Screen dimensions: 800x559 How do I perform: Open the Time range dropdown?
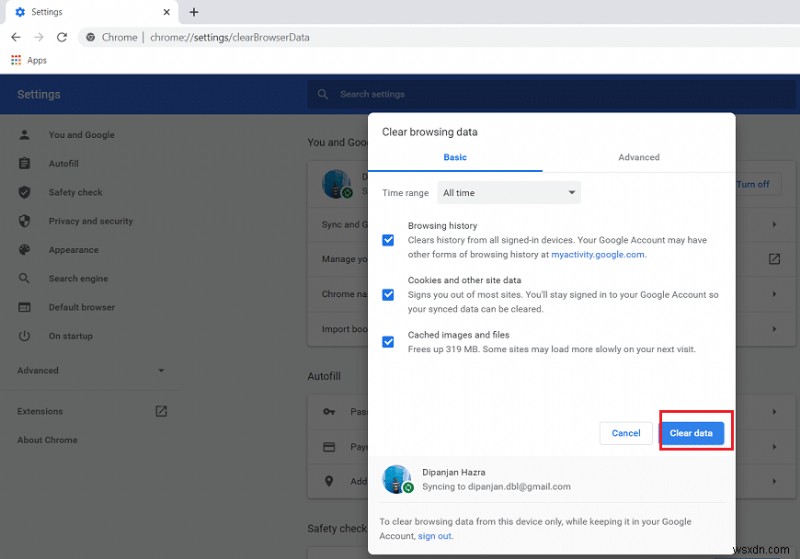click(509, 193)
